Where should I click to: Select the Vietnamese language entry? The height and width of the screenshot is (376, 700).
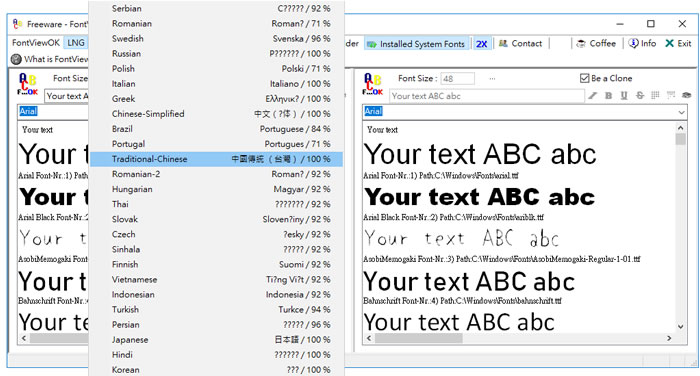(217, 280)
